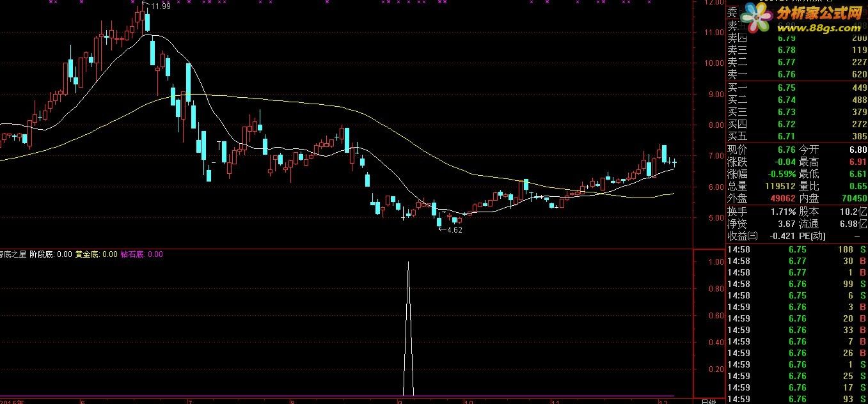Select the 买五 6.71 bid row
Image resolution: width=868 pixels, height=404 pixels.
pos(796,136)
